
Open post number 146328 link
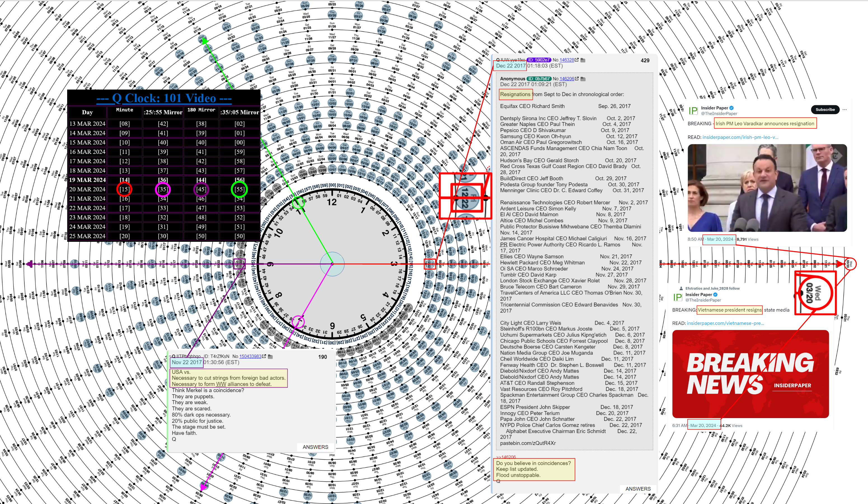(567, 60)
